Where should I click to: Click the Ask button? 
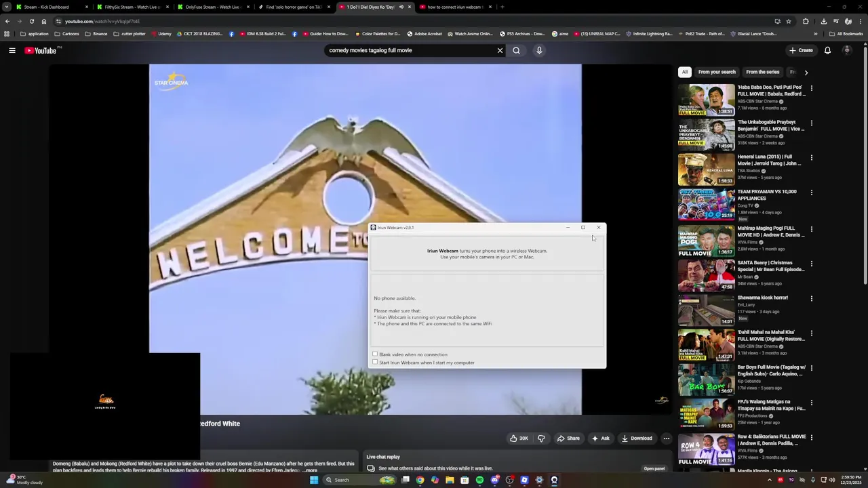click(x=601, y=439)
